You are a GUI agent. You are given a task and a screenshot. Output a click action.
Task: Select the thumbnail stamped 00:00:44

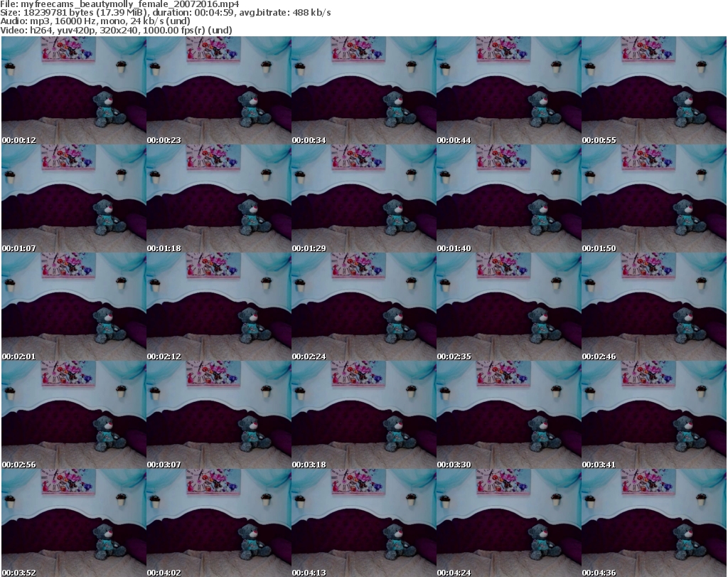[x=509, y=90]
